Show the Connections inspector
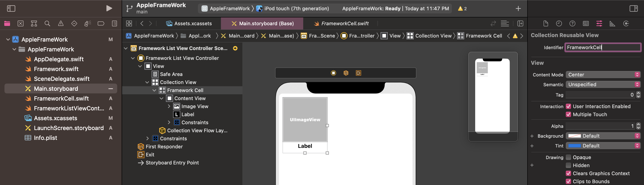644x185 pixels. (x=626, y=24)
